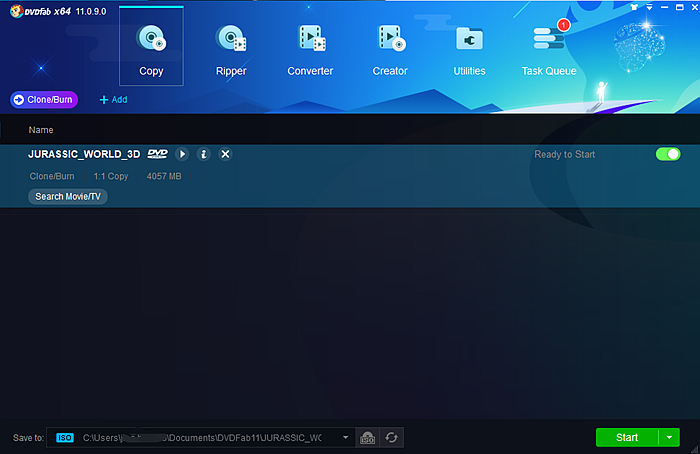Screen dimensions: 700x454
Task: Click the DVDFab logo icon
Action: point(17,11)
